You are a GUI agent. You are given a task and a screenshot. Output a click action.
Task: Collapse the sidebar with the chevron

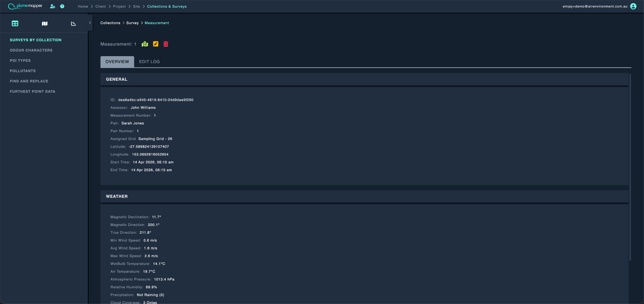[x=90, y=23]
